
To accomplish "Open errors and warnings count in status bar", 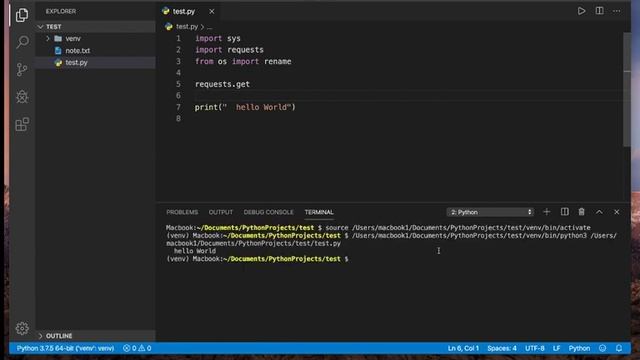I will point(137,348).
